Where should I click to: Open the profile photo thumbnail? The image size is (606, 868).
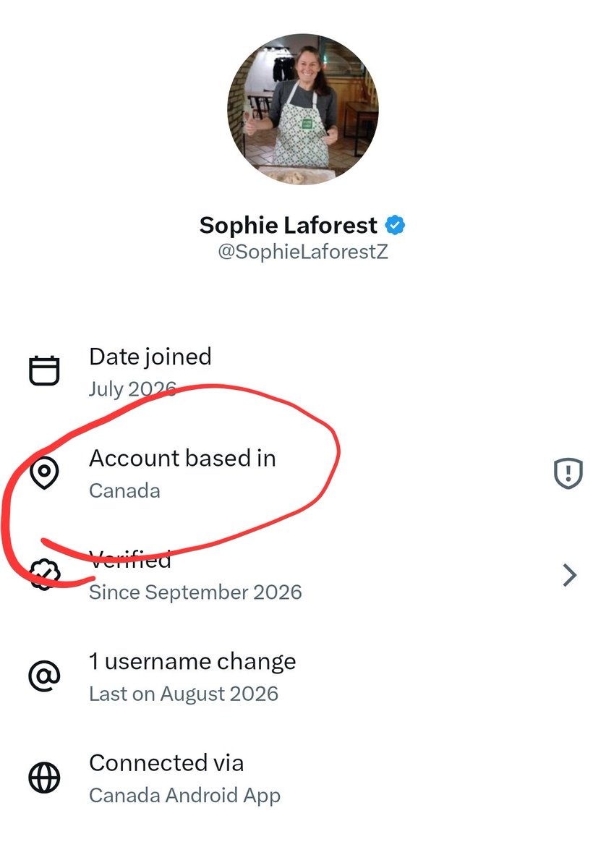point(303,109)
